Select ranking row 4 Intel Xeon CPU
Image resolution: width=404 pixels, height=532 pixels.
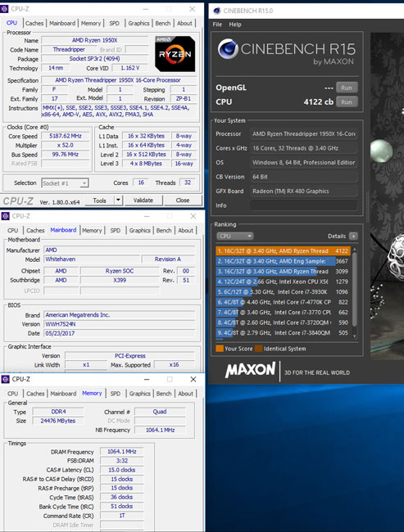click(x=283, y=282)
